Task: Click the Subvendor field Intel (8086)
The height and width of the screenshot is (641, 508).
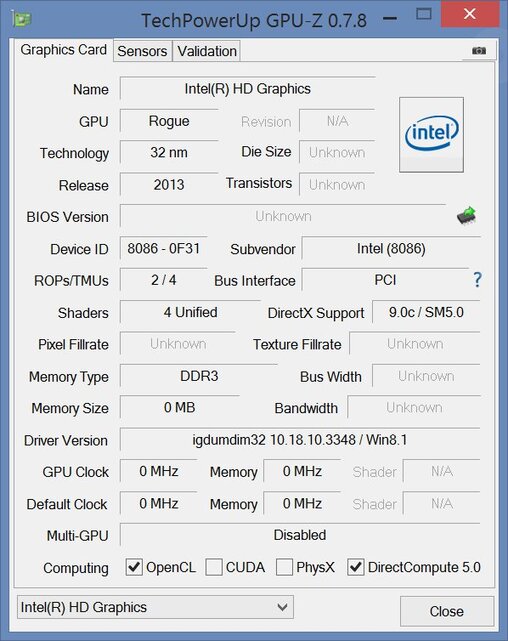Action: click(391, 248)
